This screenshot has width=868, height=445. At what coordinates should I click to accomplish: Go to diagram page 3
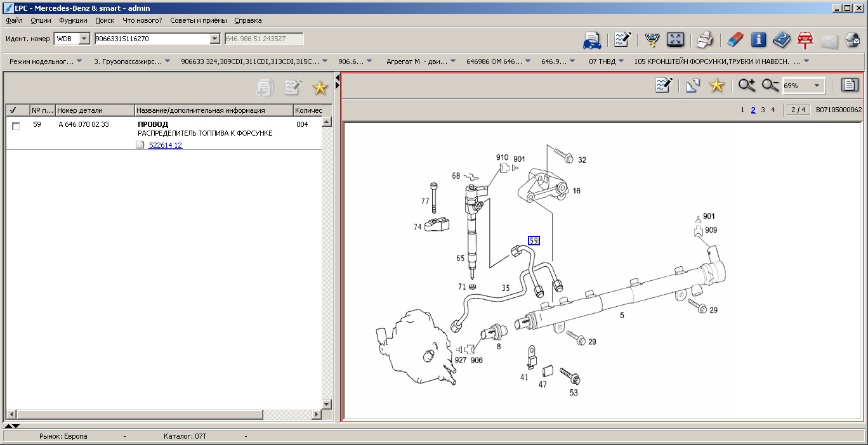[763, 110]
